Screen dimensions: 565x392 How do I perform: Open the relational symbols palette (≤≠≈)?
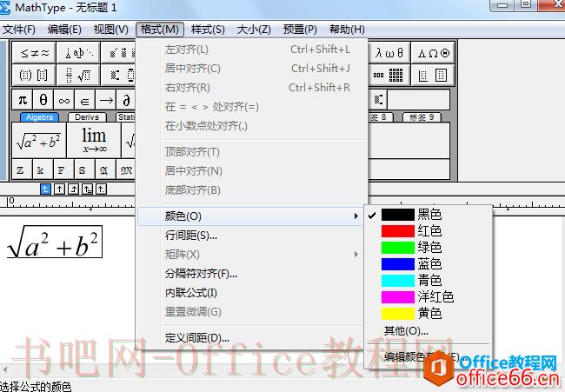point(34,53)
